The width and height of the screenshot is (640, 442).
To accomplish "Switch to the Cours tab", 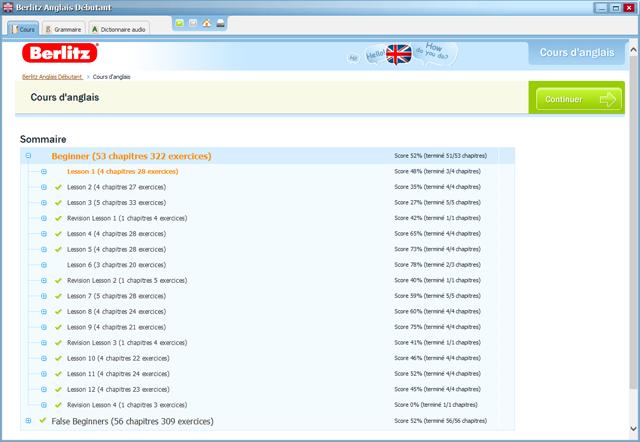I will (23, 29).
